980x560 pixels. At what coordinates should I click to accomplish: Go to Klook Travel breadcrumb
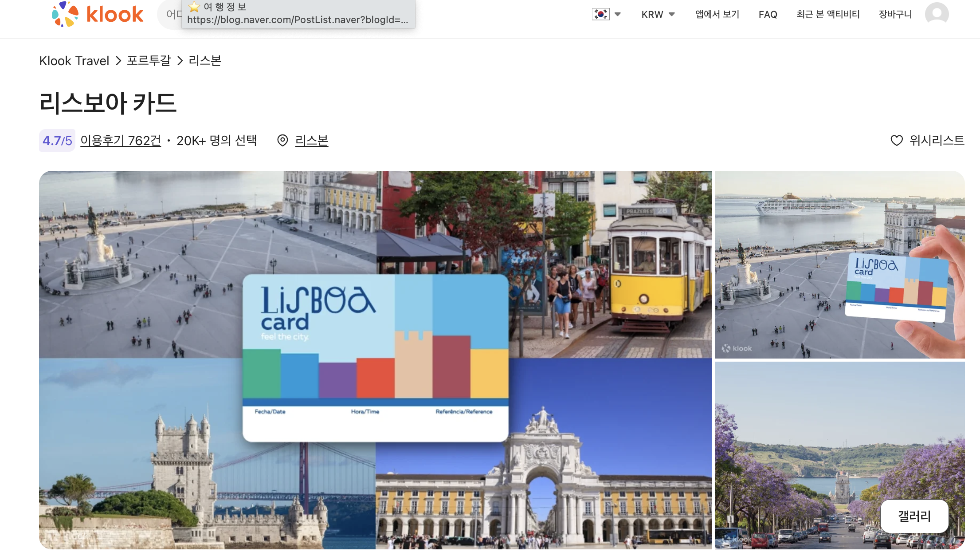(x=74, y=61)
